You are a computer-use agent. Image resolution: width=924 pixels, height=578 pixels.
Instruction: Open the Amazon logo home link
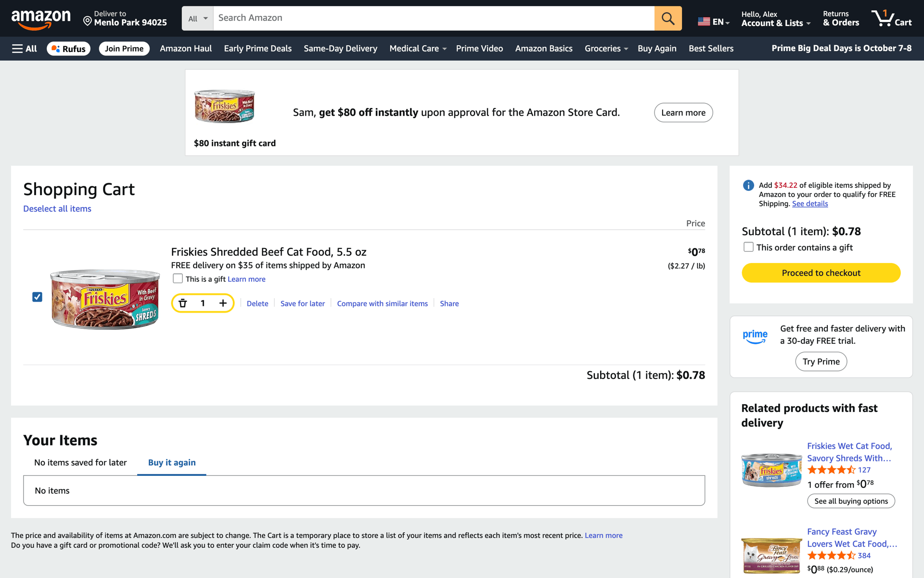pos(41,19)
